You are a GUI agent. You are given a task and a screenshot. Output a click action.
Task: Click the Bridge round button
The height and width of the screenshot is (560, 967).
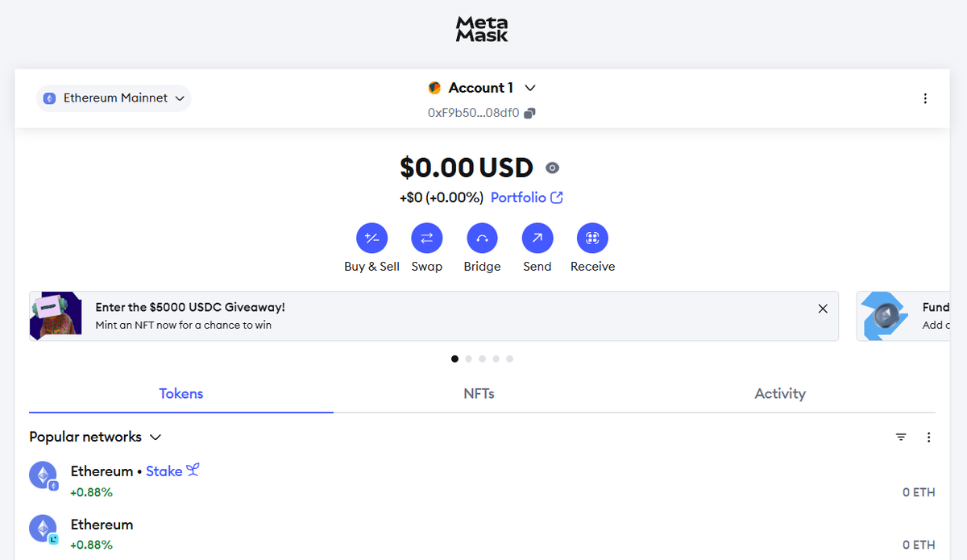482,239
